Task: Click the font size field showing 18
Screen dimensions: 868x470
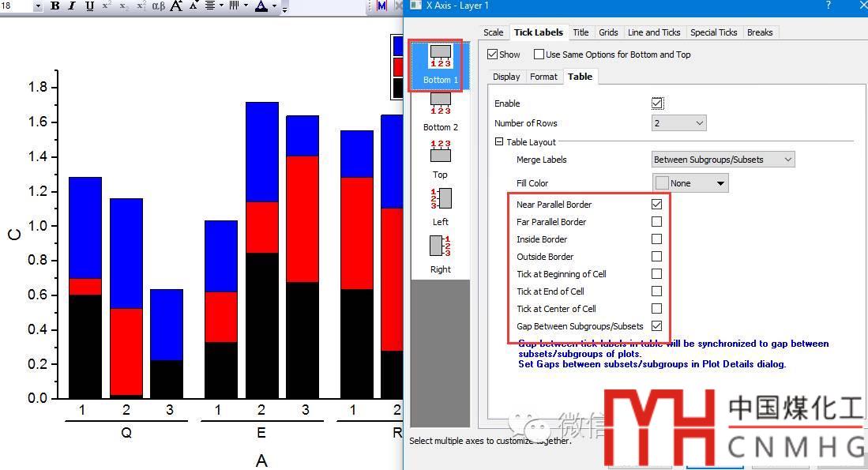Action: click(17, 6)
